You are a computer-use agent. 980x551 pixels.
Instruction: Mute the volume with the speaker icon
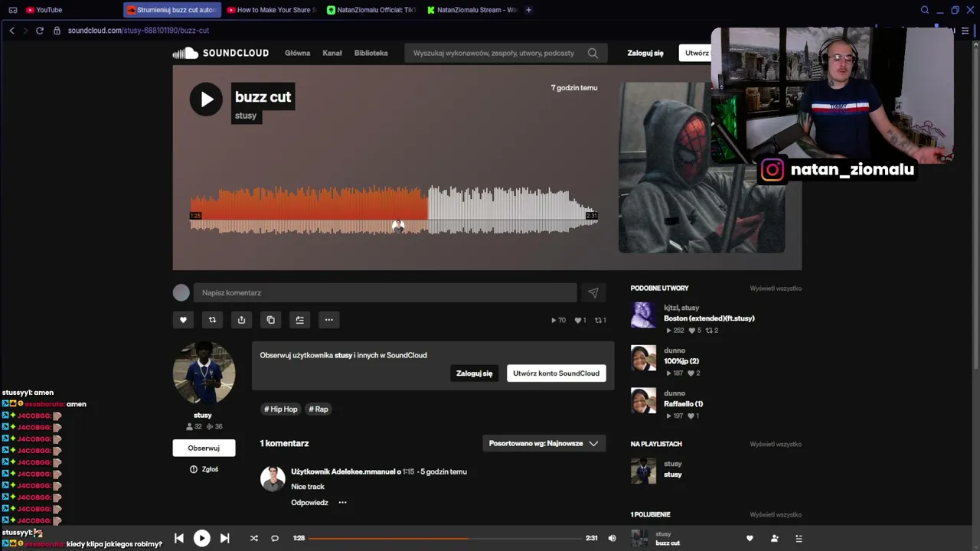coord(612,538)
